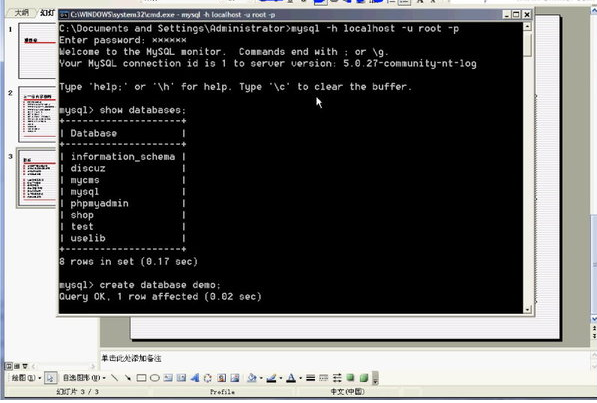The image size is (597, 403).
Task: Apply Shadow Style green box icon
Action: tap(350, 378)
